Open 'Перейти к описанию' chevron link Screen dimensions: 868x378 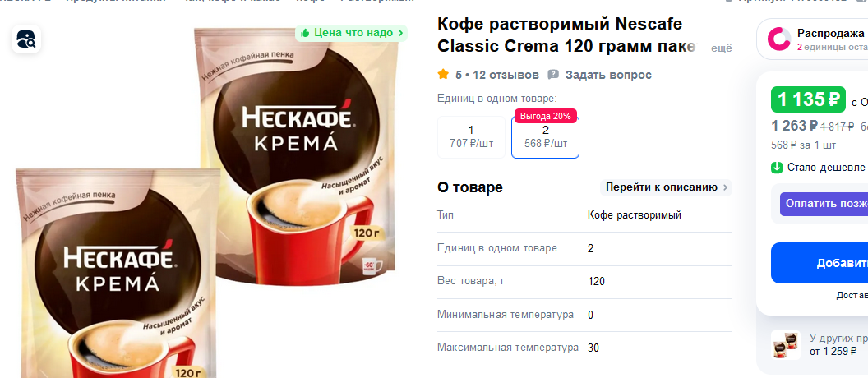tap(666, 187)
